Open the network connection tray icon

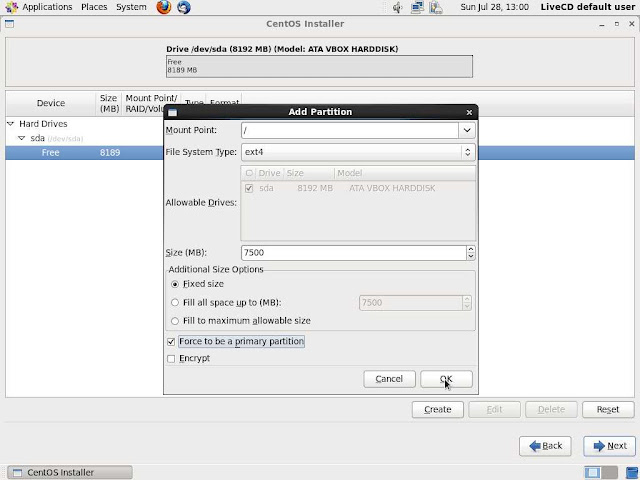click(417, 7)
